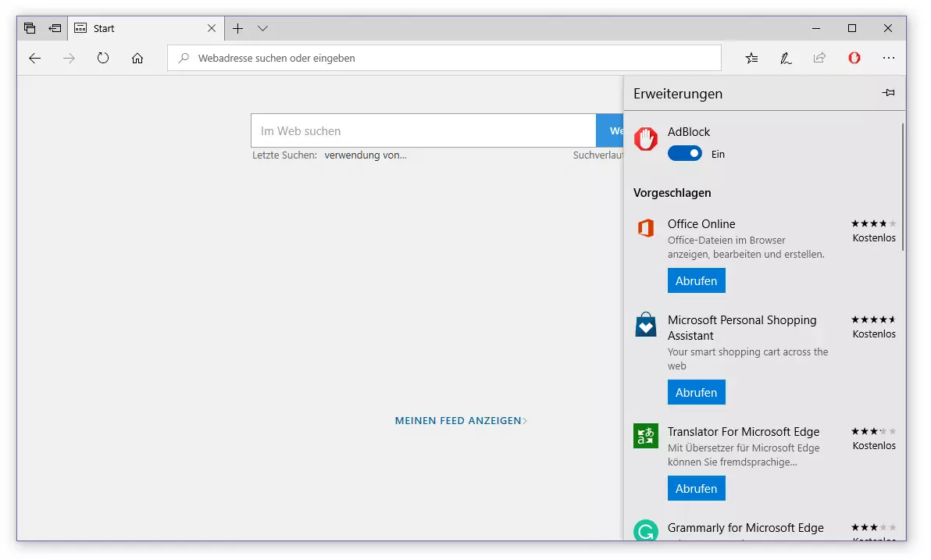Open the Favorites hub
931x560 pixels.
[751, 58]
